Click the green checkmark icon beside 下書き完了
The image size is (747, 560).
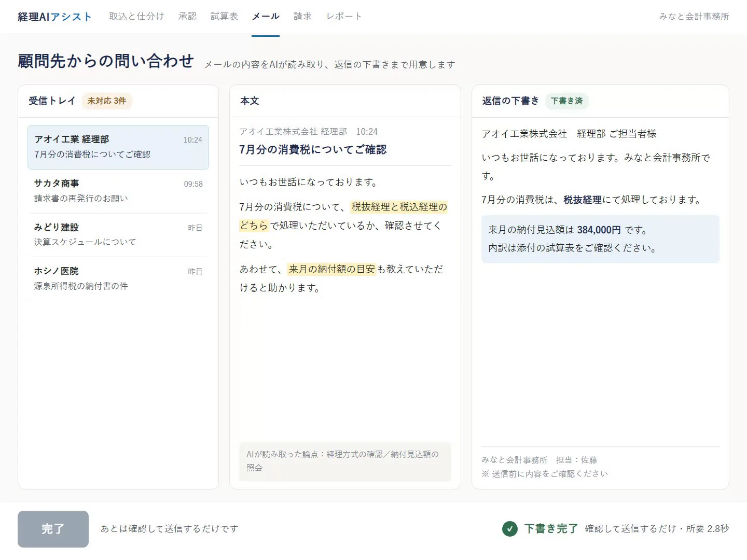(x=509, y=529)
